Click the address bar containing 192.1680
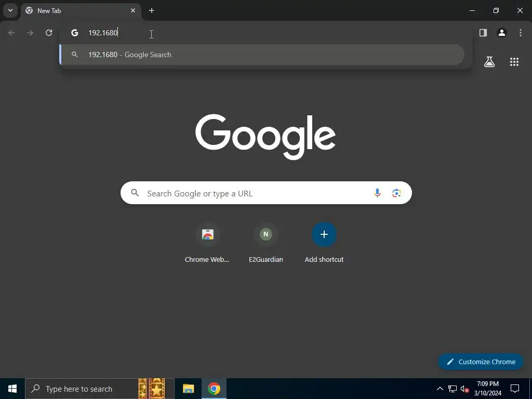 point(266,33)
